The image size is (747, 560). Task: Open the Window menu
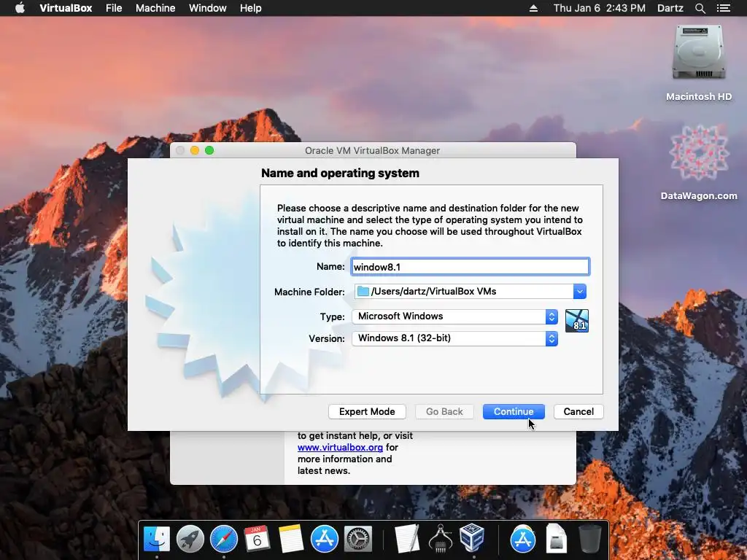coord(208,8)
